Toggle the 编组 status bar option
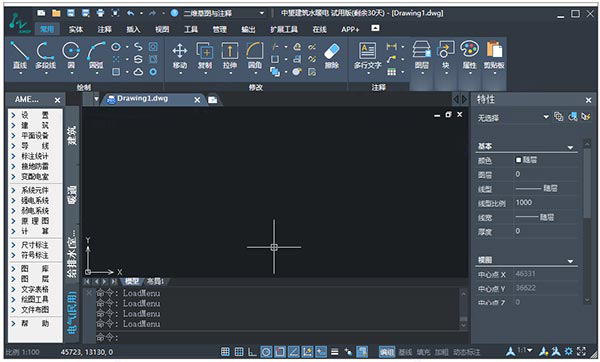Viewport: 600px width, 362px height. (386, 351)
